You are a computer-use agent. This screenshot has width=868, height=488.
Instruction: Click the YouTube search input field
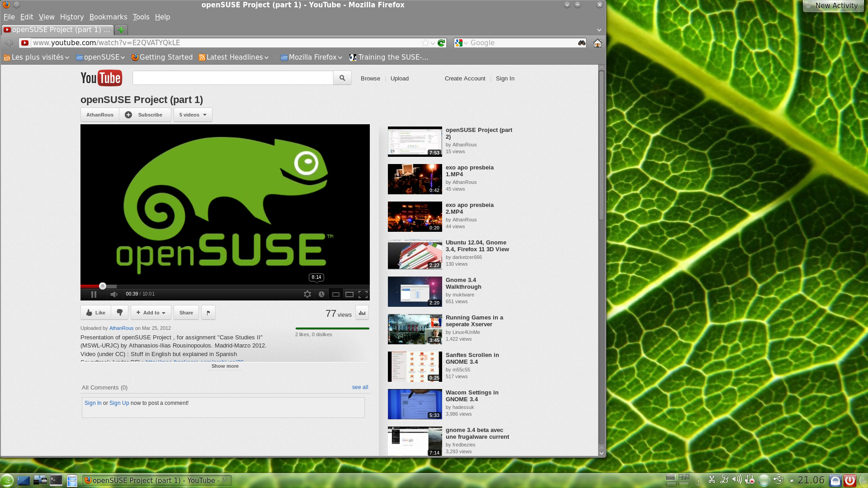pyautogui.click(x=233, y=78)
